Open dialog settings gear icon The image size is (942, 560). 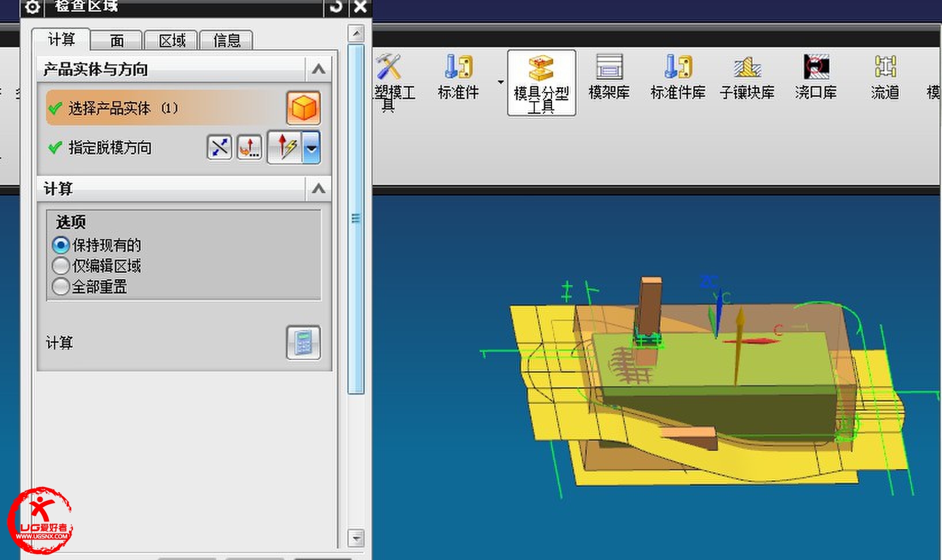33,7
